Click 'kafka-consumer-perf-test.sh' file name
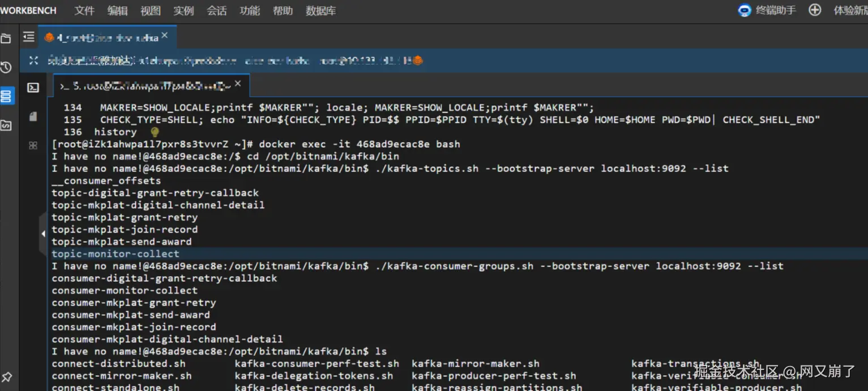Image resolution: width=868 pixels, height=391 pixels. [x=317, y=363]
